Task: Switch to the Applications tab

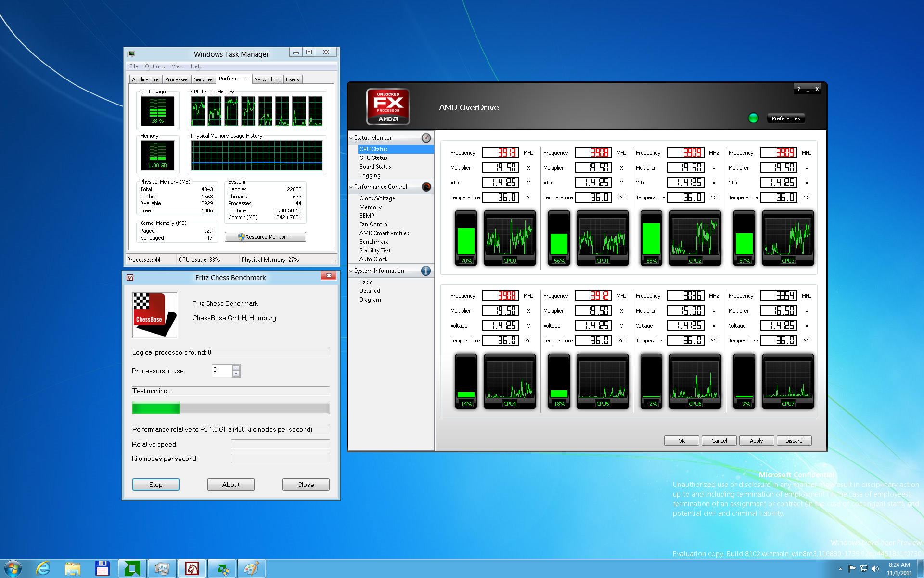Action: click(145, 79)
